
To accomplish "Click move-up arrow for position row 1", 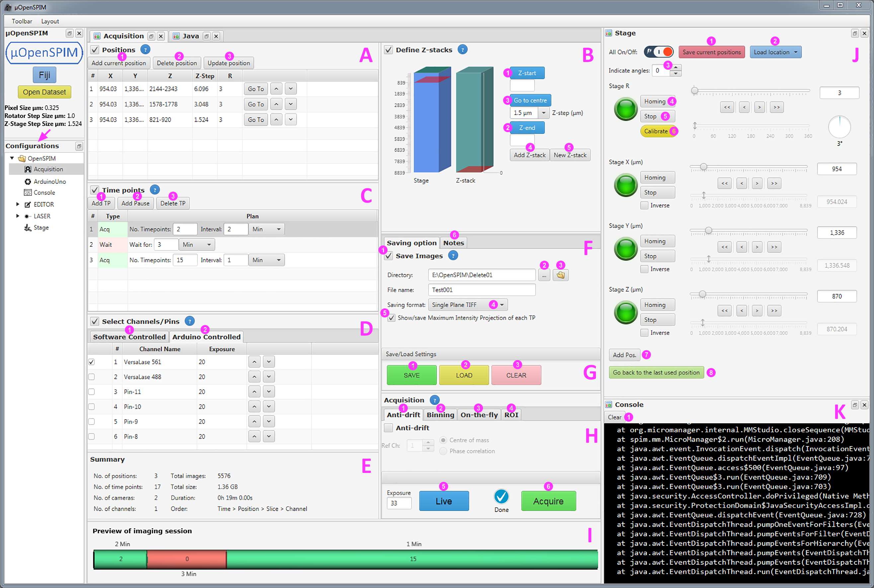I will 276,89.
